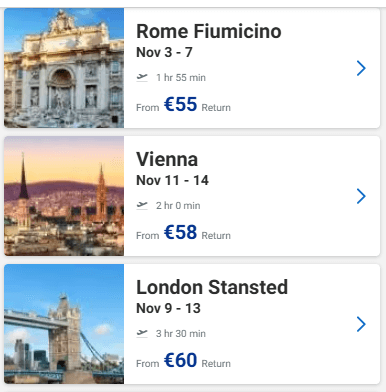
Task: Click the 3 hr 30 min flight duration
Action: pos(181,334)
